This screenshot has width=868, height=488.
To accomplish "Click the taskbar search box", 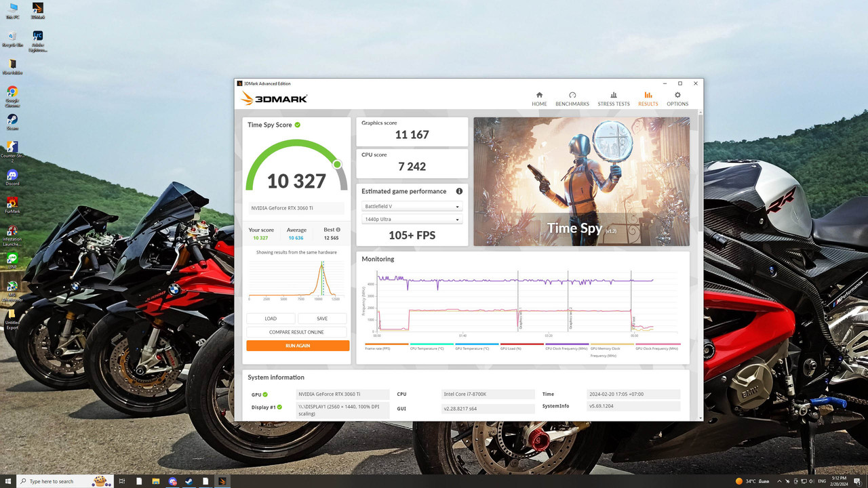I will coord(65,481).
